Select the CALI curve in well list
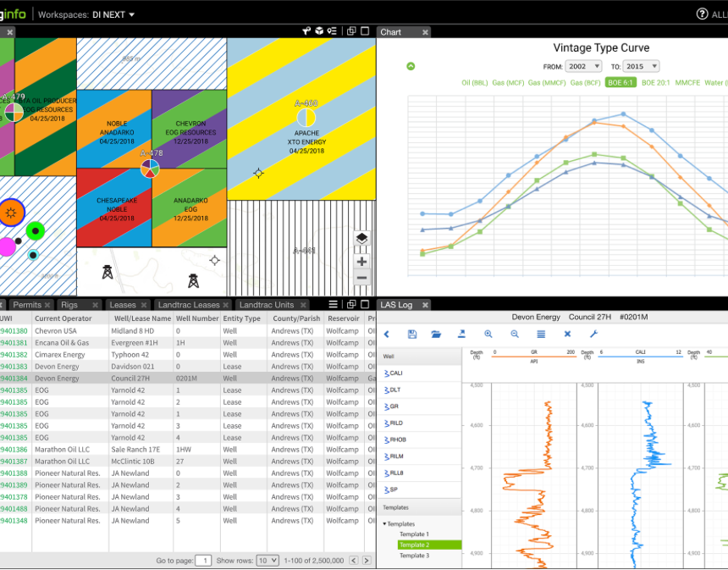The width and height of the screenshot is (728, 570). [x=420, y=373]
